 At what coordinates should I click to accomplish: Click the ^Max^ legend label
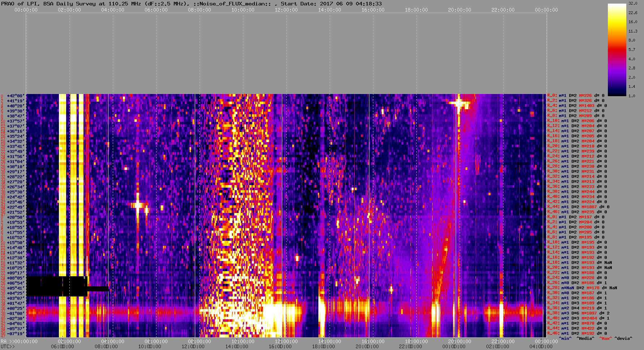click(605, 339)
